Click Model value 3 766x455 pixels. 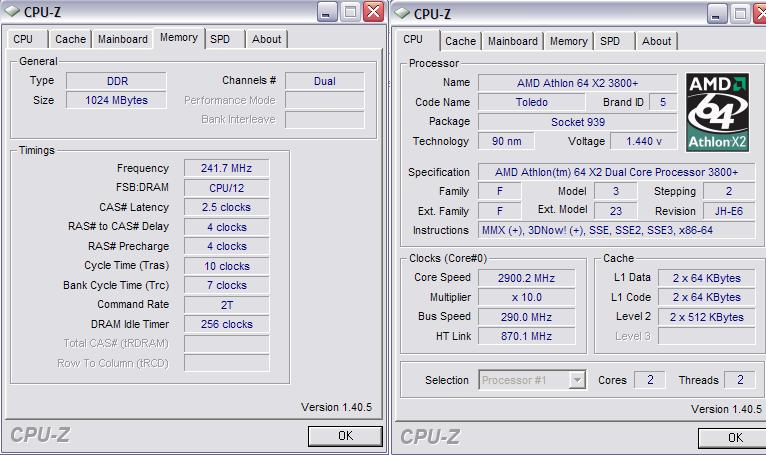616,191
